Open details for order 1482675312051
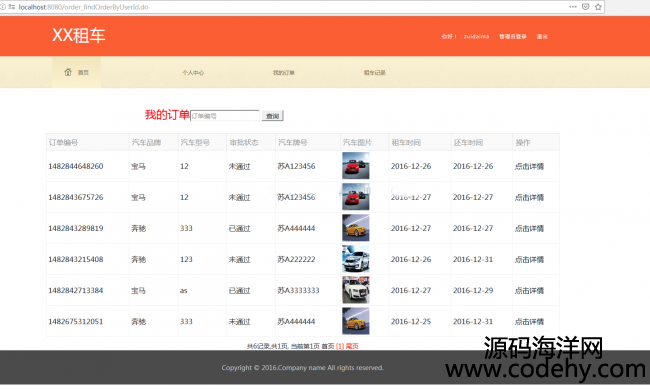Screen dimensions: 650x389 (x=529, y=322)
